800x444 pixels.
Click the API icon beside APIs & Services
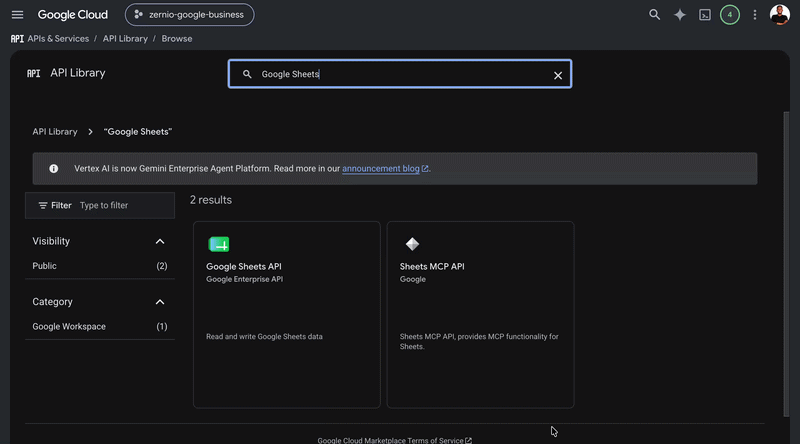click(17, 39)
